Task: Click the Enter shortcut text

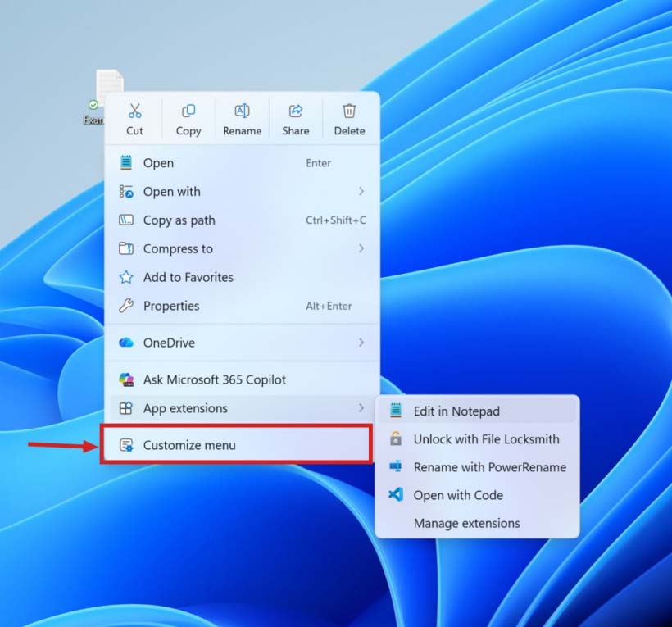Action: [x=319, y=163]
